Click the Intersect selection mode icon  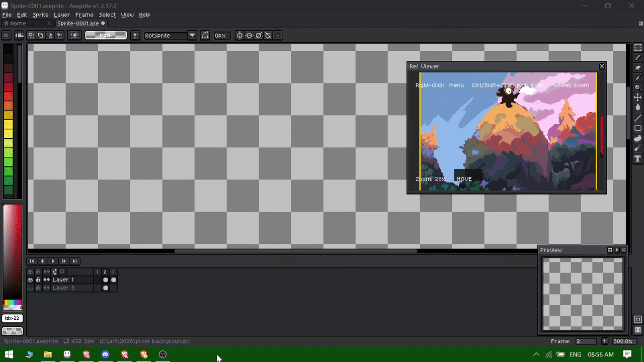pyautogui.click(x=59, y=35)
